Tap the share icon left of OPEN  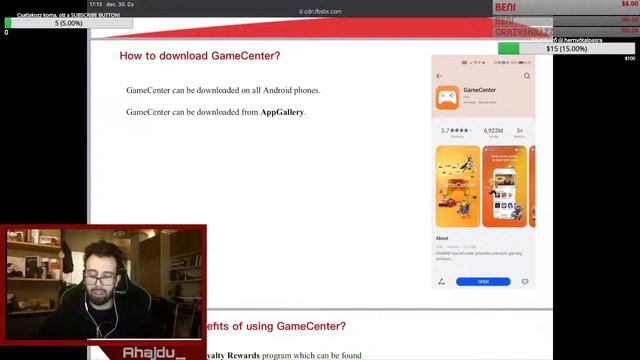[442, 282]
